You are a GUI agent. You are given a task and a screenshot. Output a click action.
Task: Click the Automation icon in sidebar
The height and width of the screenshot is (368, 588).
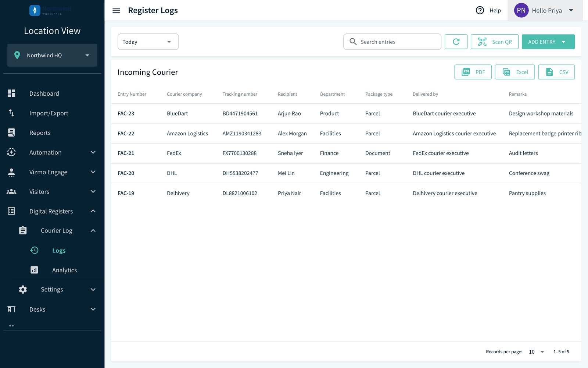click(11, 152)
